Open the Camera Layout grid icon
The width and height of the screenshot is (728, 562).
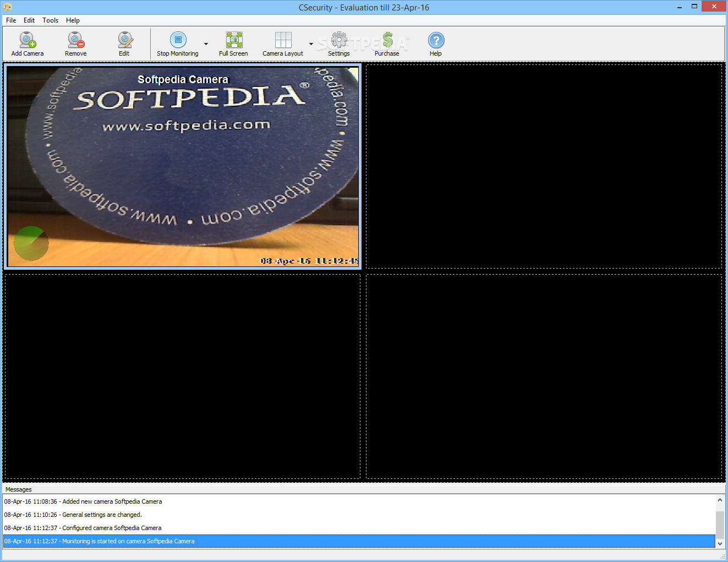[x=283, y=44]
